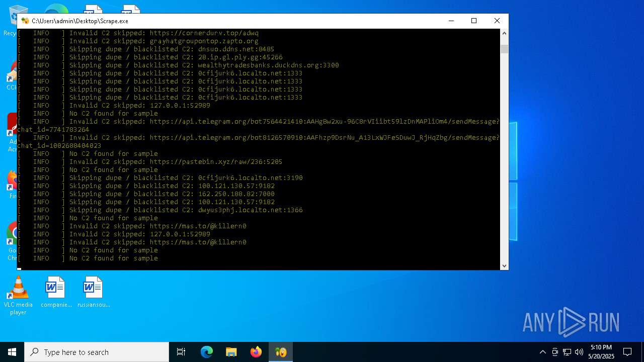Image resolution: width=644 pixels, height=362 pixels.
Task: Click the console vertical scrollbar thumb
Action: point(504,49)
